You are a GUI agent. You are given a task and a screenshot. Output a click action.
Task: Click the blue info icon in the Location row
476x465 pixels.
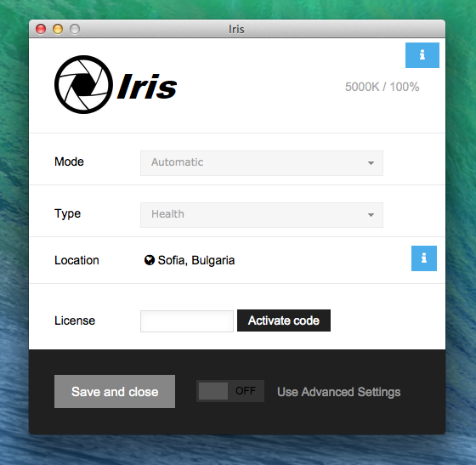point(424,258)
